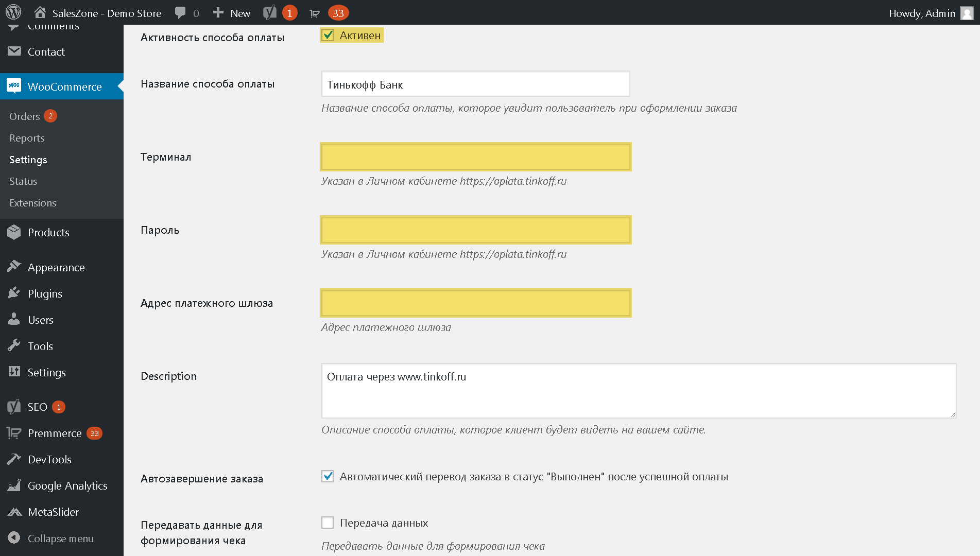Focus the Адрес платежного шлюза field
Image resolution: width=980 pixels, height=556 pixels.
click(475, 303)
